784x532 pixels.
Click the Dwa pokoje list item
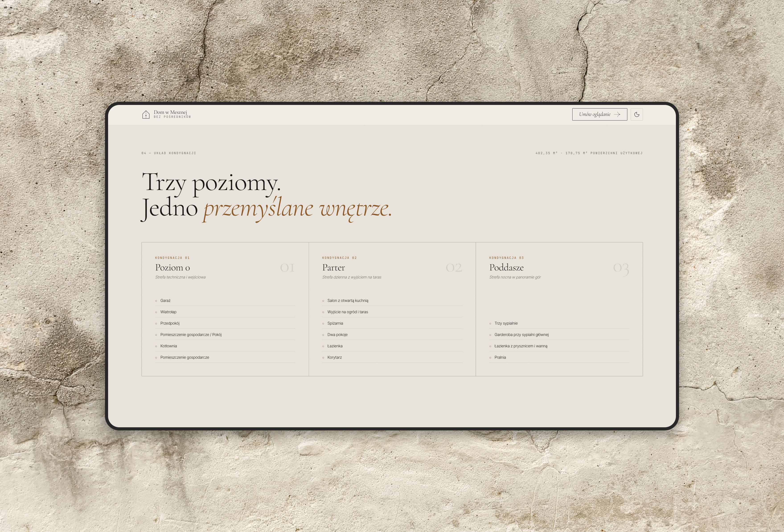tap(392, 334)
